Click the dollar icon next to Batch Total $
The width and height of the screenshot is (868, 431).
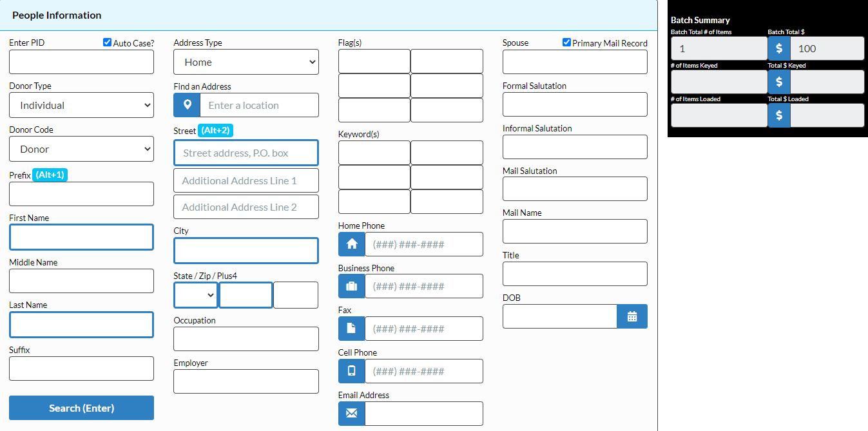click(779, 48)
